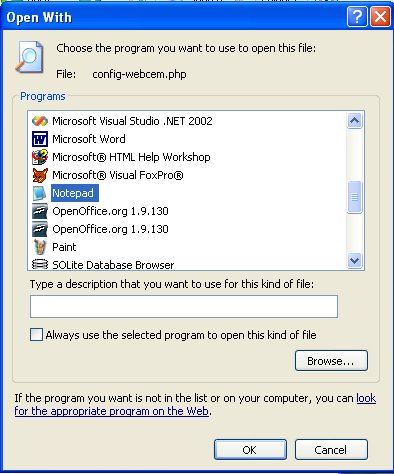The height and width of the screenshot is (474, 394).
Task: Choose the HTML Help Workshop icon
Action: pos(40,157)
